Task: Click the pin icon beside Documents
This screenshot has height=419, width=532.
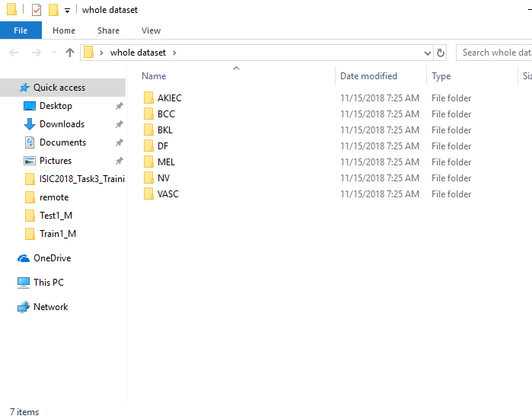Action: (119, 142)
